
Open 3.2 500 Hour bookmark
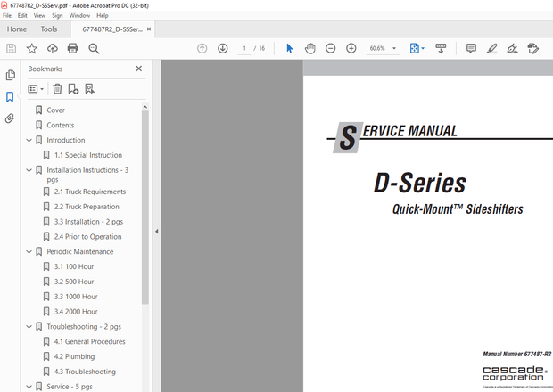pyautogui.click(x=74, y=282)
